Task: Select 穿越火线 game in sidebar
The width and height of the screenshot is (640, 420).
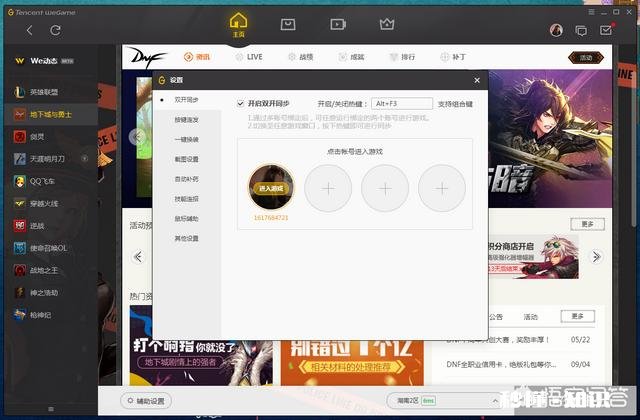Action: pos(51,203)
